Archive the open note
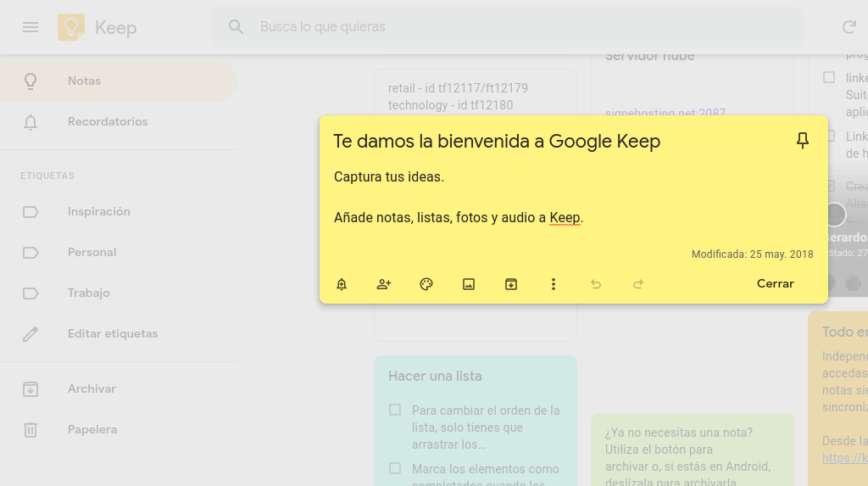The image size is (868, 486). coord(511,284)
